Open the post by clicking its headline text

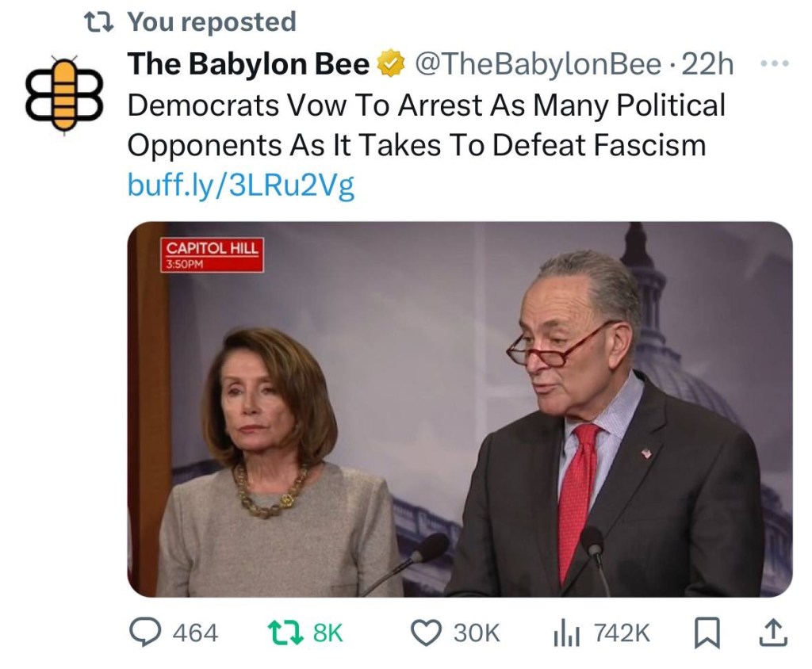pyautogui.click(x=426, y=124)
